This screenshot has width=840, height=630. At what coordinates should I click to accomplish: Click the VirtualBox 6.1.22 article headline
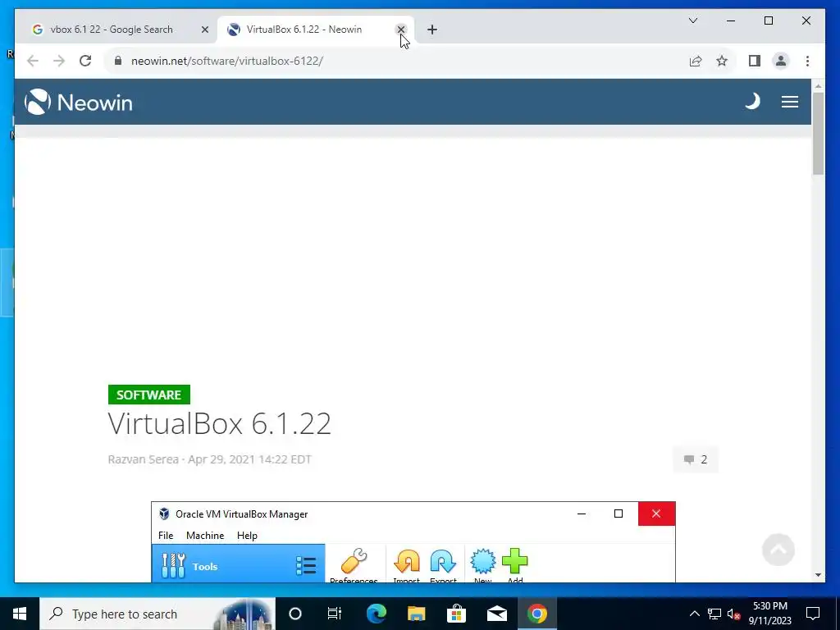pyautogui.click(x=220, y=424)
